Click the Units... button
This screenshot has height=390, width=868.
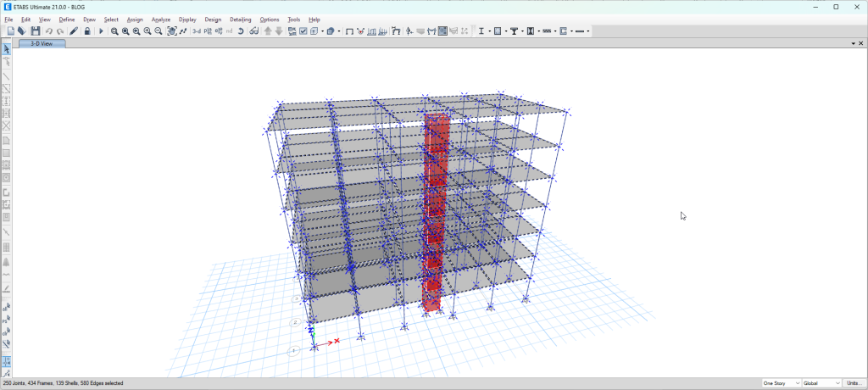pyautogui.click(x=853, y=383)
